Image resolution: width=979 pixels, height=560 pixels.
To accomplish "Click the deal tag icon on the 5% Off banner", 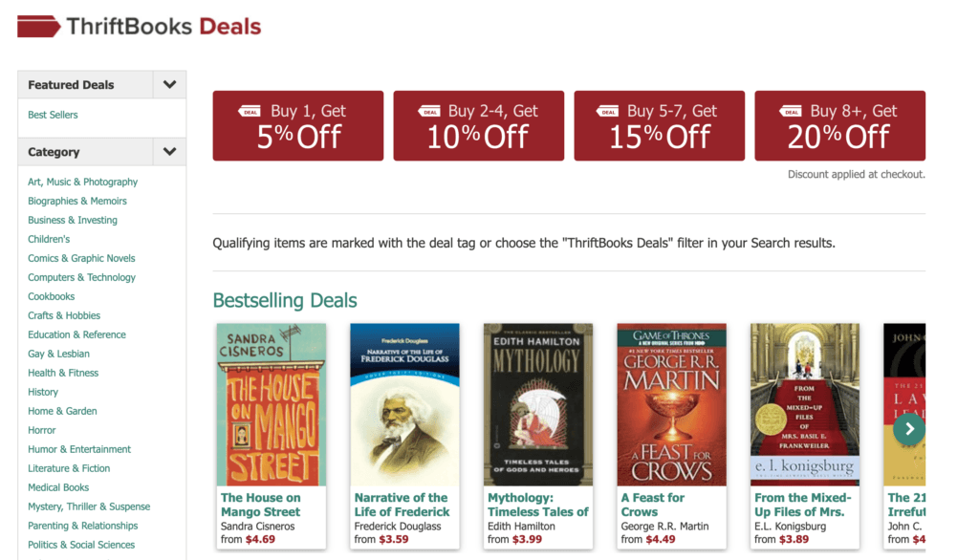I will 250,111.
